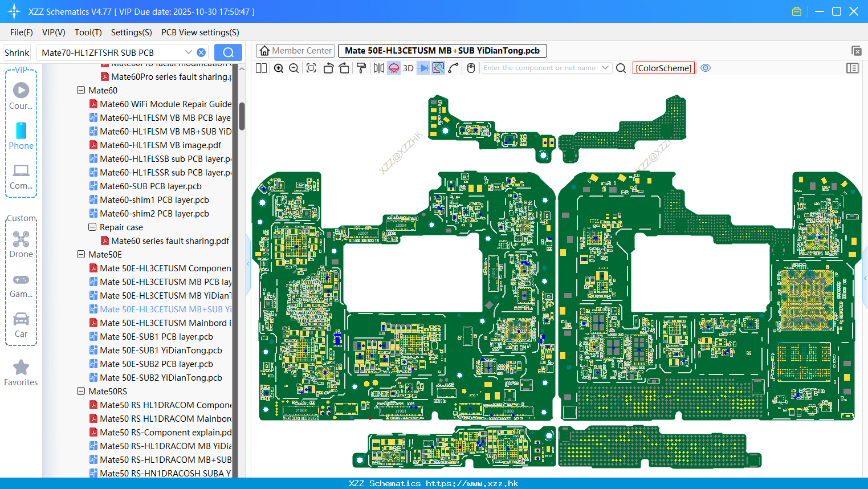Toggle the red probe tool icon
868x489 pixels.
[x=394, y=68]
